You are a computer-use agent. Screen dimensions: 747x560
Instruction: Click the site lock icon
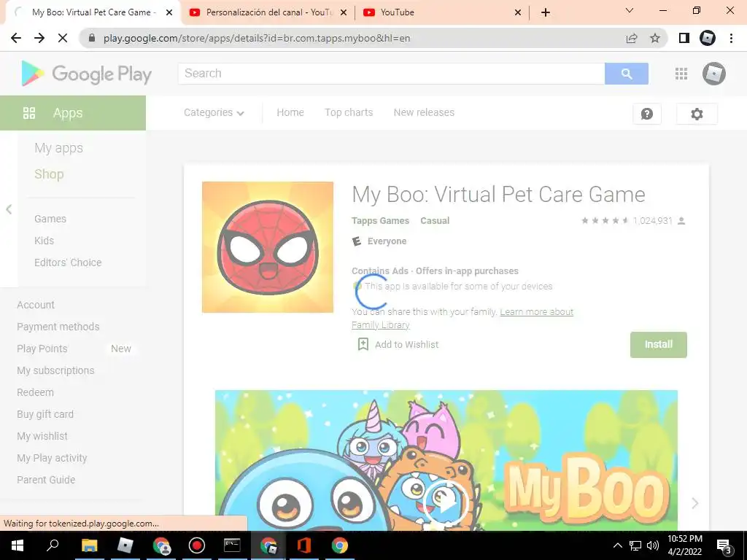click(92, 38)
